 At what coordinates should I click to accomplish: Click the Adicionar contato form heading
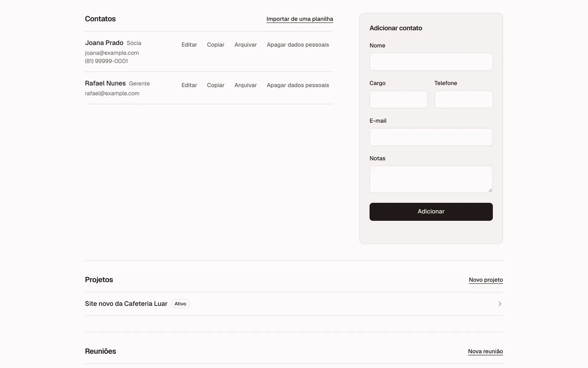(x=396, y=28)
